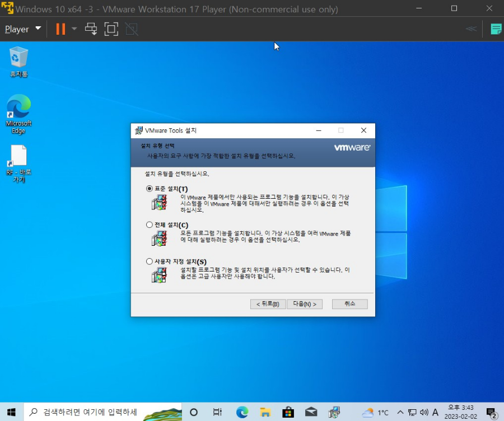Open the green notes icon in toolbar

pyautogui.click(x=496, y=29)
